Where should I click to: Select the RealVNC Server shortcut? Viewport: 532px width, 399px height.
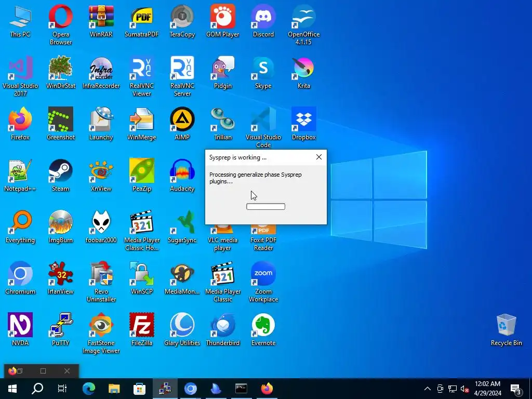click(x=182, y=76)
